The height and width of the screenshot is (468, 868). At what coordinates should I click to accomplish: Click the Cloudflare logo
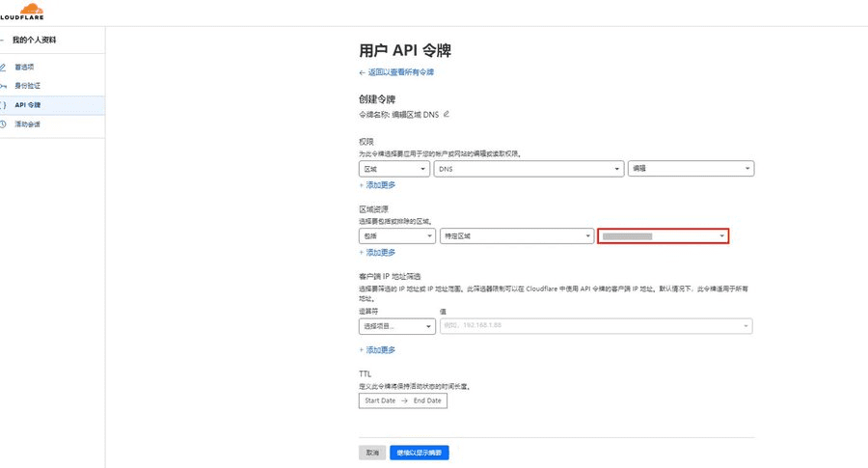point(21,12)
